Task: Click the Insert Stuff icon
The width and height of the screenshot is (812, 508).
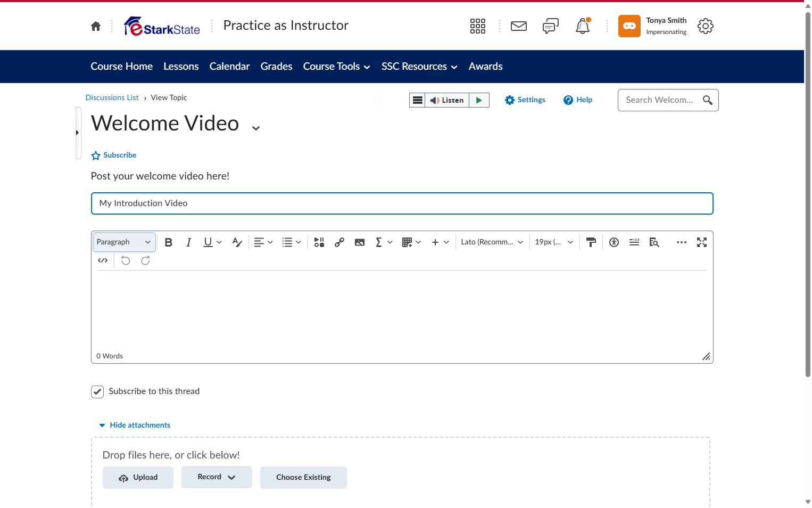Action: (x=319, y=242)
